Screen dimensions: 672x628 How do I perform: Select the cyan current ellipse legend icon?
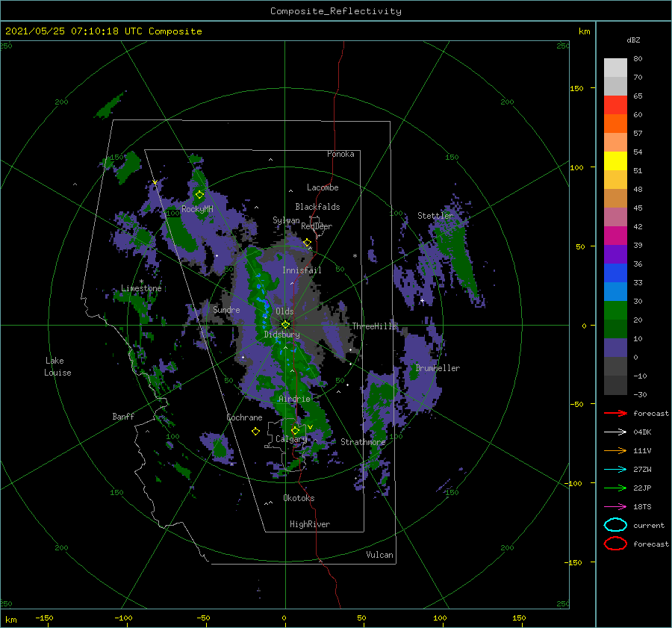(x=615, y=525)
